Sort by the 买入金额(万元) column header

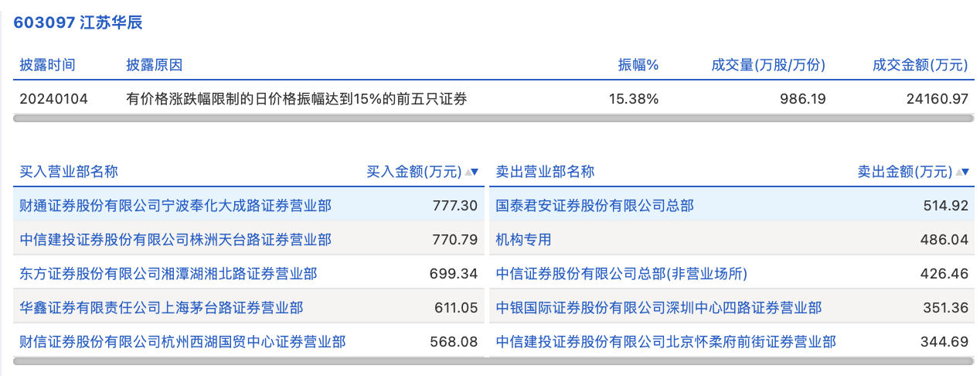click(x=413, y=172)
